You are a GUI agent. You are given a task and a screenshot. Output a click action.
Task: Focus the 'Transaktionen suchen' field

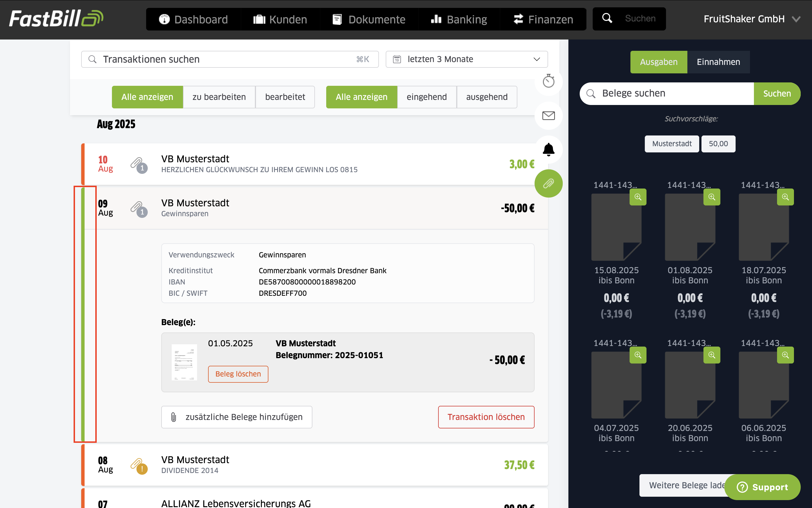coord(230,59)
